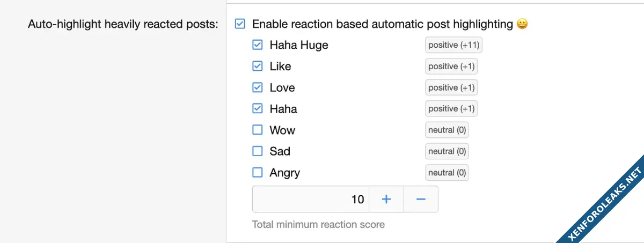
Task: Increase minimum reaction score with plus
Action: [386, 200]
